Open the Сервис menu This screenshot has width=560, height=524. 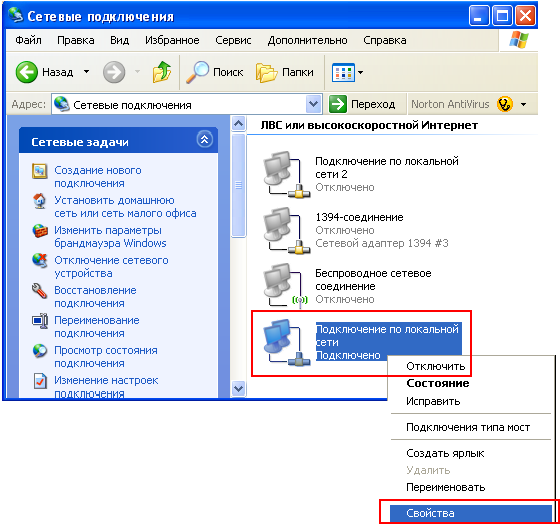click(x=233, y=40)
